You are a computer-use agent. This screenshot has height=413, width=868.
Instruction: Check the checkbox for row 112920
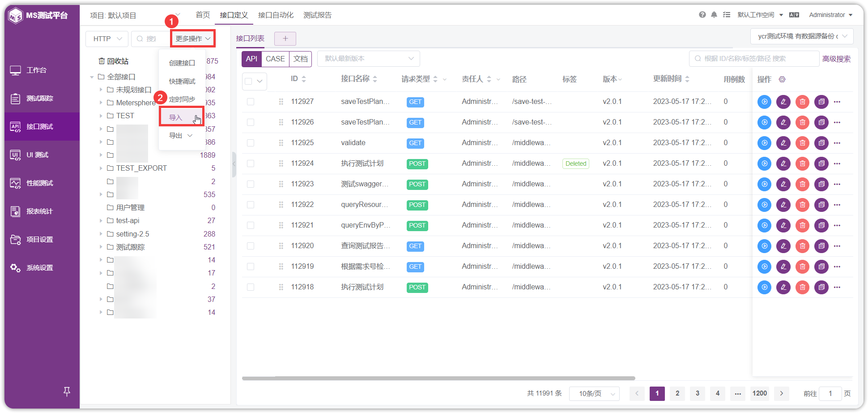coord(251,246)
